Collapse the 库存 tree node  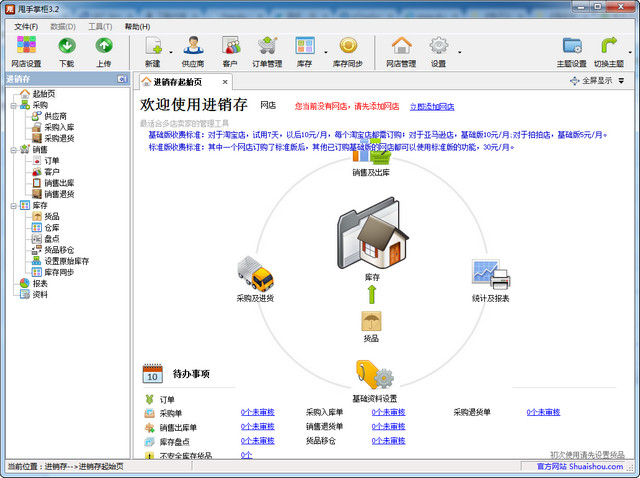click(13, 205)
